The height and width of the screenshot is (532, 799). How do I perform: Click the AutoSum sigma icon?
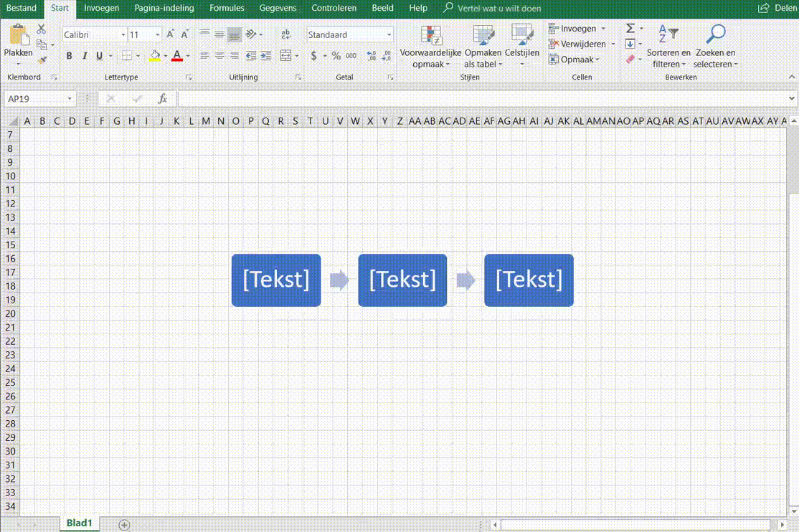pyautogui.click(x=630, y=29)
